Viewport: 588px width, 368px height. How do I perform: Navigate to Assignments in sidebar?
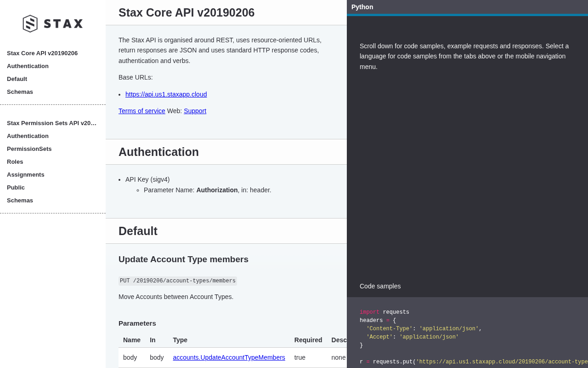pyautogui.click(x=26, y=175)
